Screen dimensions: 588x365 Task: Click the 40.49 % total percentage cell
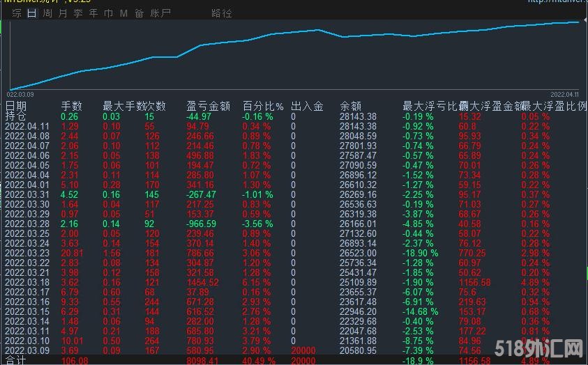click(x=259, y=361)
